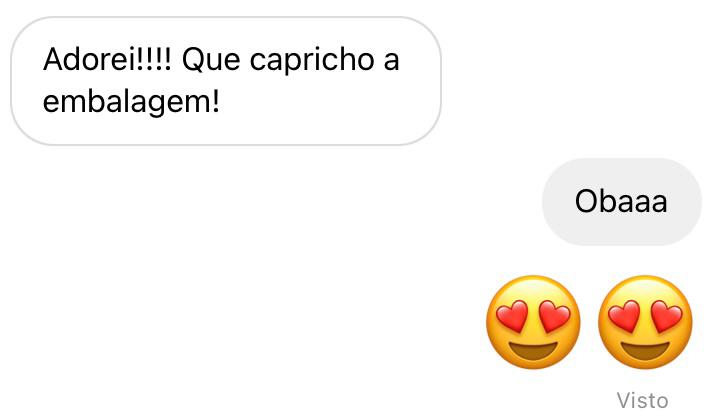Screen dimensions: 709x419
Task: Click the 'Obaaa' text
Action: tap(621, 201)
